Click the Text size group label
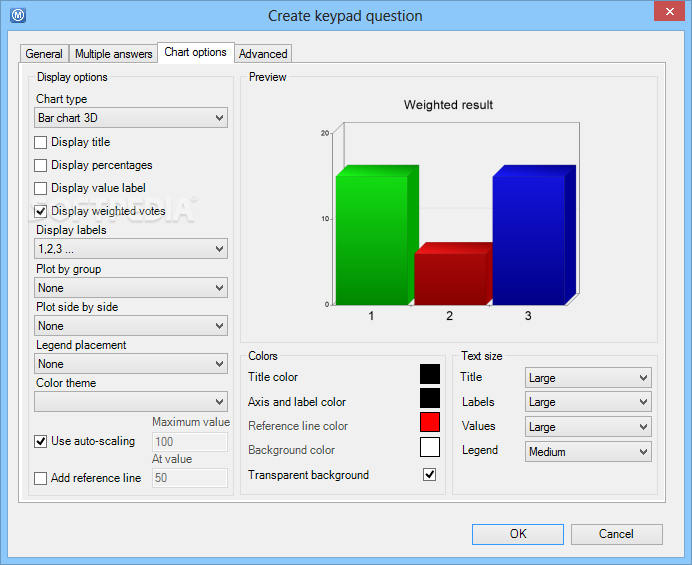 (x=481, y=356)
